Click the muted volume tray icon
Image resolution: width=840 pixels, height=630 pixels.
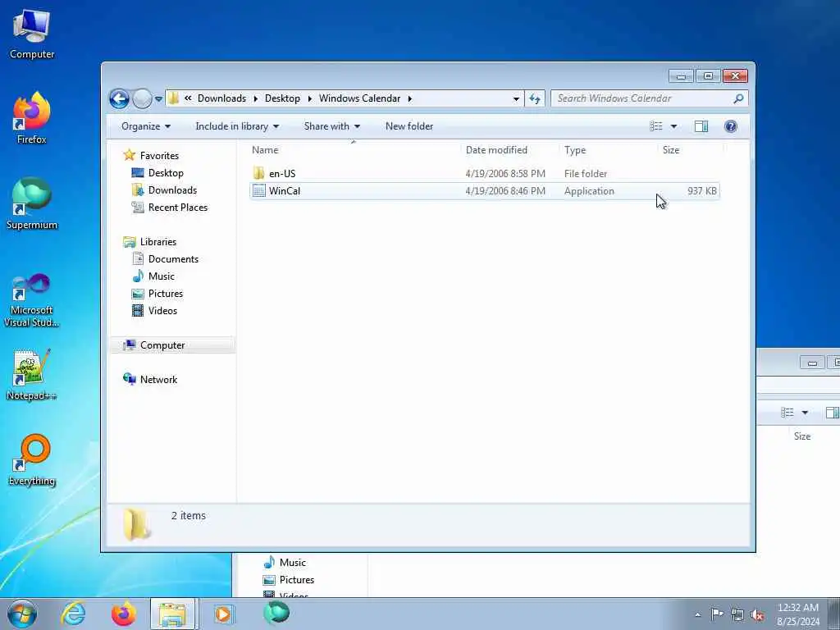[757, 614]
